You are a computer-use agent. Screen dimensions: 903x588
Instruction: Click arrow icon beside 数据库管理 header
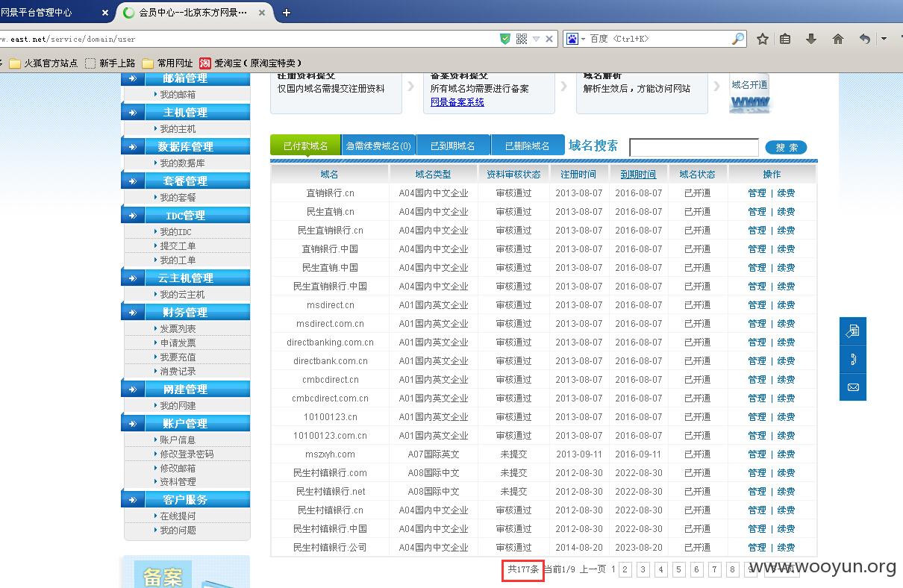coord(133,147)
